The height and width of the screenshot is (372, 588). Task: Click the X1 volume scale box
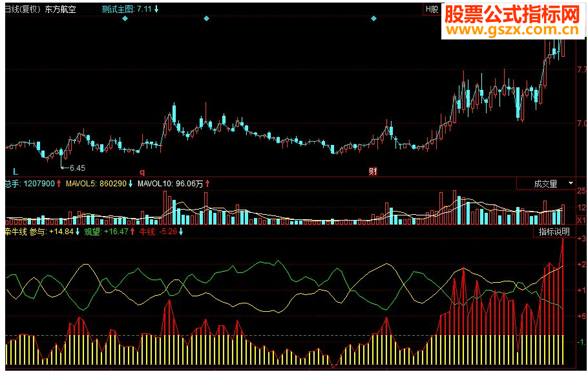pyautogui.click(x=581, y=221)
